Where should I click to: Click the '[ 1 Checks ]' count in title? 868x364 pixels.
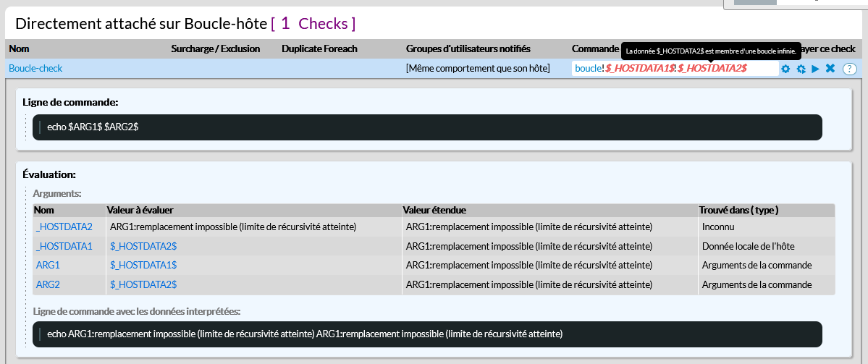pos(313,23)
